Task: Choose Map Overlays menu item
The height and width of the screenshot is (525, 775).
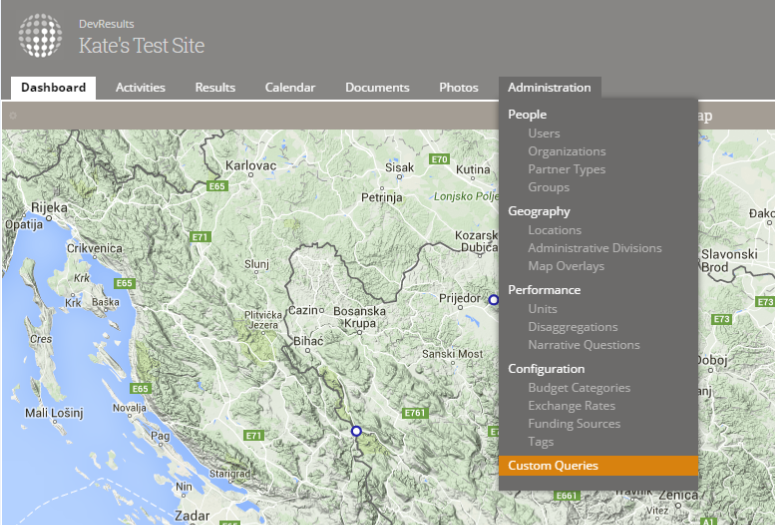Action: [x=566, y=266]
